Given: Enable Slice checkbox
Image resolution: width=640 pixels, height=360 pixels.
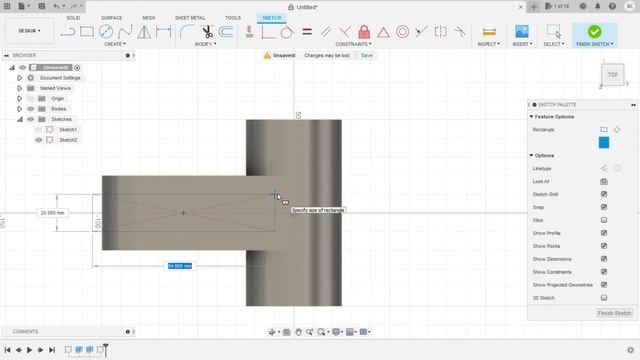Looking at the screenshot, I should coord(604,220).
